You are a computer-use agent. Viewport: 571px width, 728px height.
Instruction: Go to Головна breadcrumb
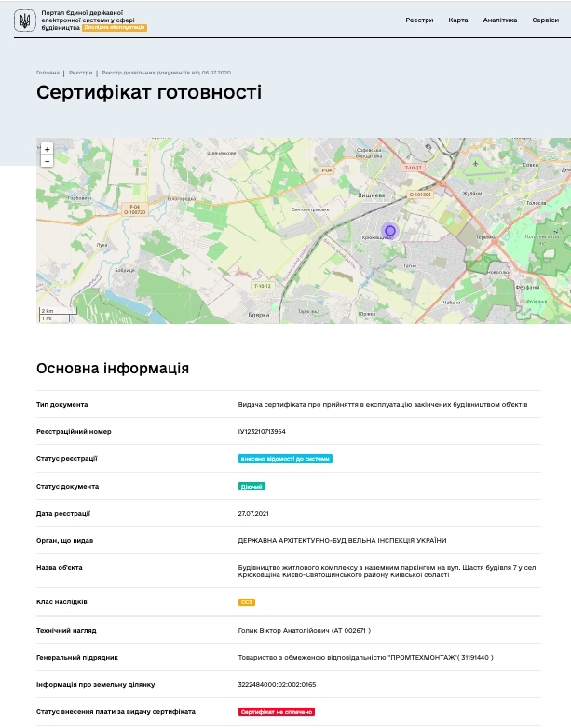pos(48,73)
